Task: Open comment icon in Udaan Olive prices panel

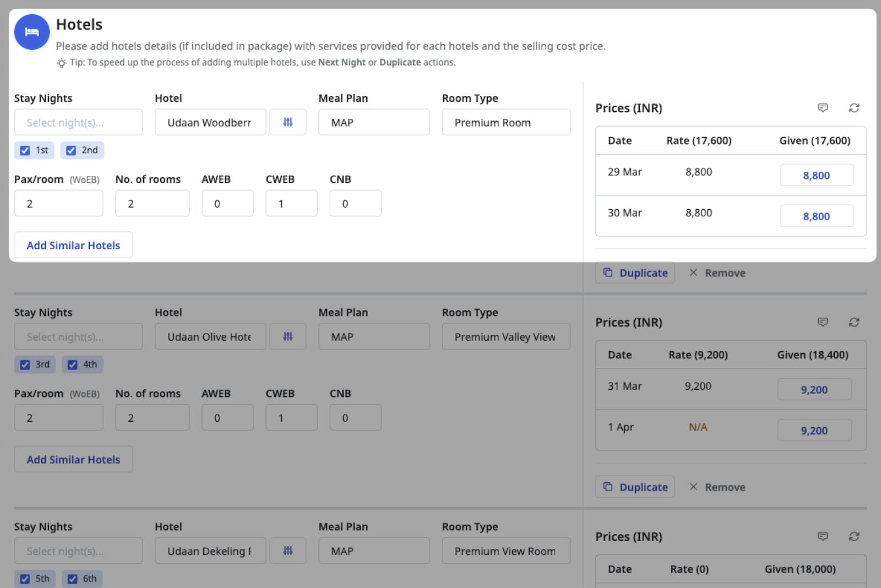Action: pos(823,322)
